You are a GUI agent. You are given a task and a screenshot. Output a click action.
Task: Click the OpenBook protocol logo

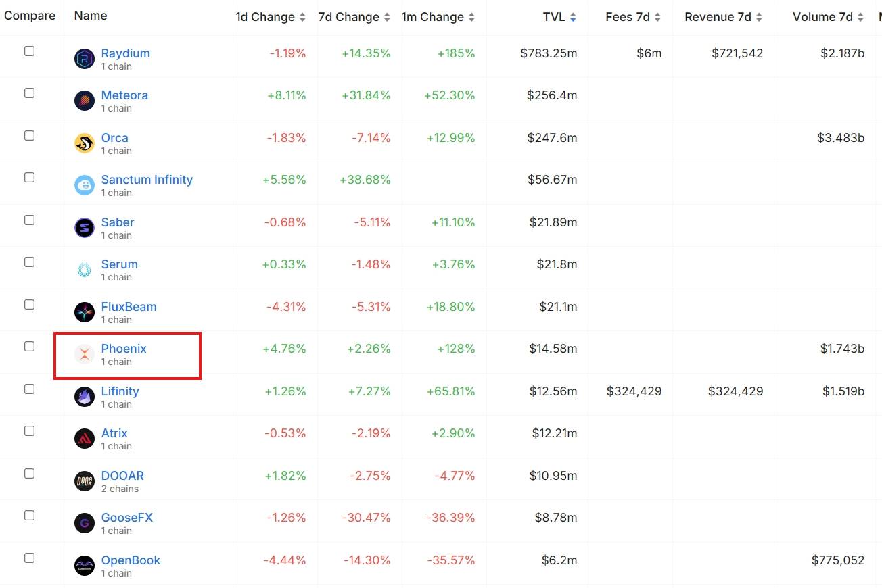[x=85, y=566]
